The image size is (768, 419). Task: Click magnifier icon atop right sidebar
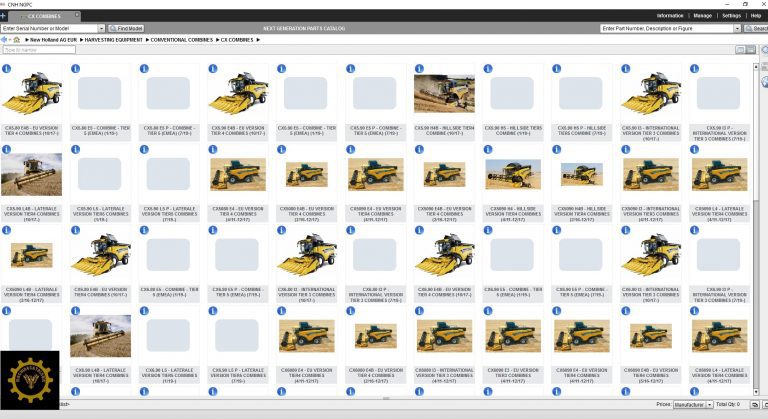click(765, 50)
